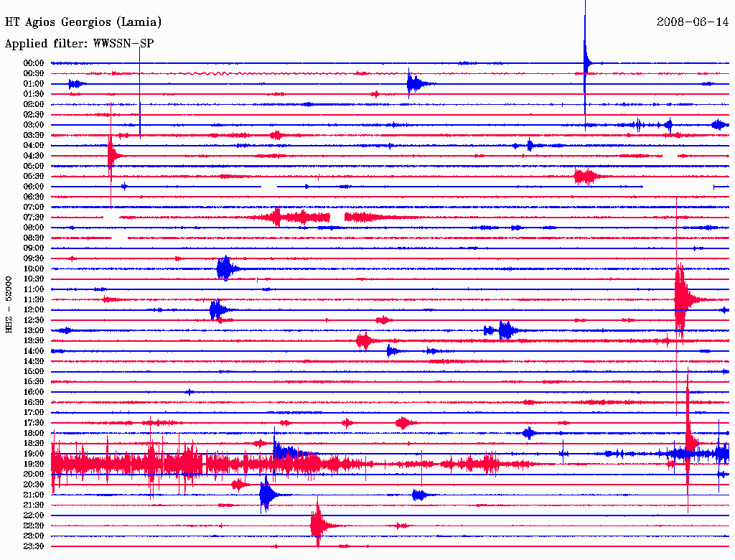Image resolution: width=735 pixels, height=560 pixels.
Task: Choose the 11:30 row label
Action: click(x=34, y=299)
